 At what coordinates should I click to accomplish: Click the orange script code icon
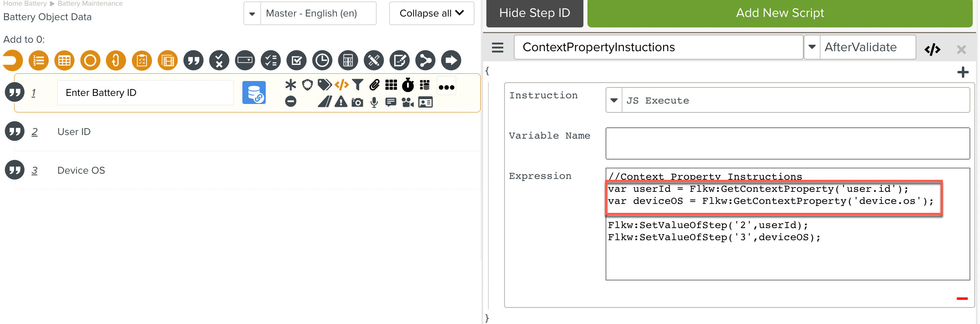[x=341, y=85]
